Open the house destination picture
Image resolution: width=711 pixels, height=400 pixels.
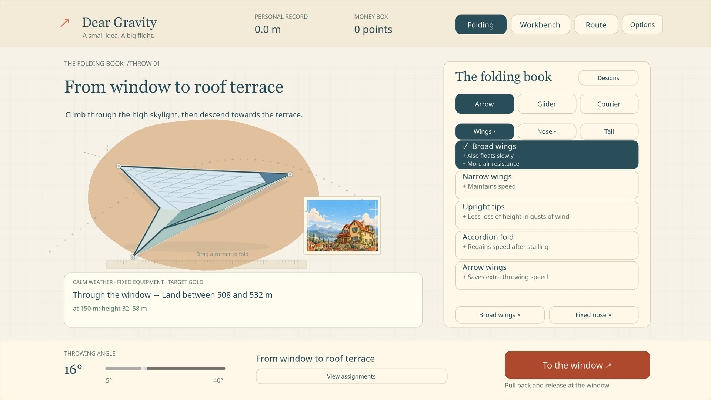click(342, 225)
